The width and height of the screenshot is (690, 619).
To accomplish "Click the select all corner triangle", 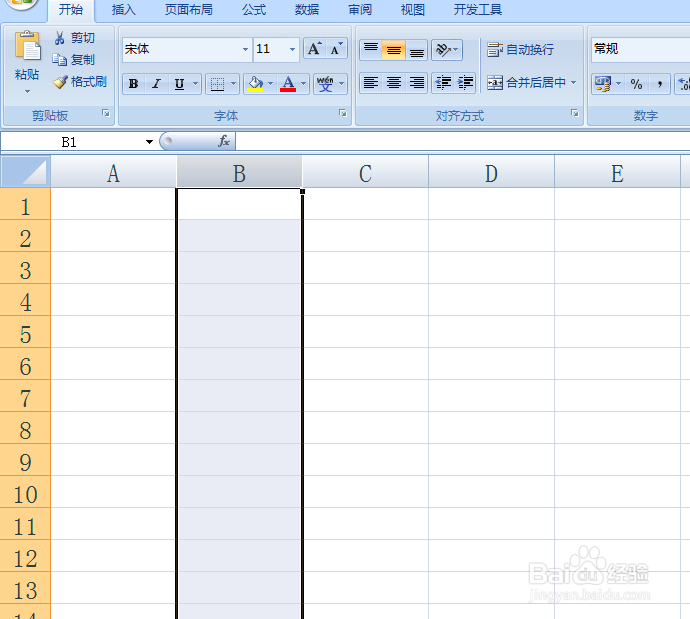I will point(26,172).
